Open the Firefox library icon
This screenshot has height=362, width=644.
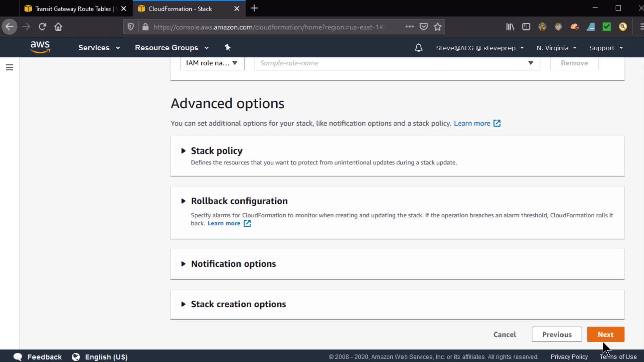click(510, 27)
